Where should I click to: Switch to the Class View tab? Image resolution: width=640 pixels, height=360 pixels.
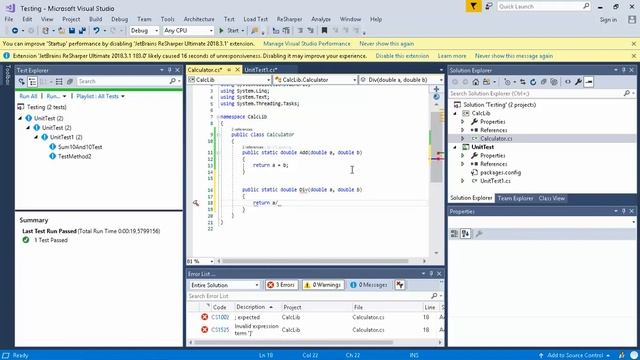point(551,198)
